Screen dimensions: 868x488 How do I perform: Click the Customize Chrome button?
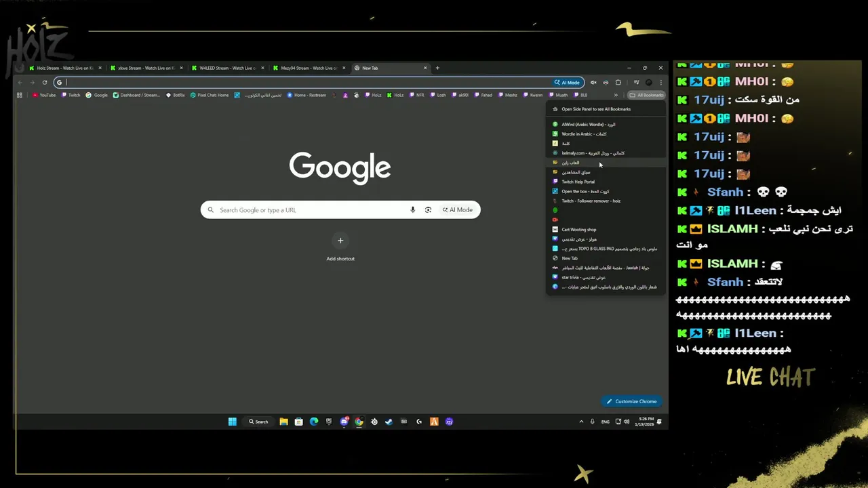(x=632, y=401)
